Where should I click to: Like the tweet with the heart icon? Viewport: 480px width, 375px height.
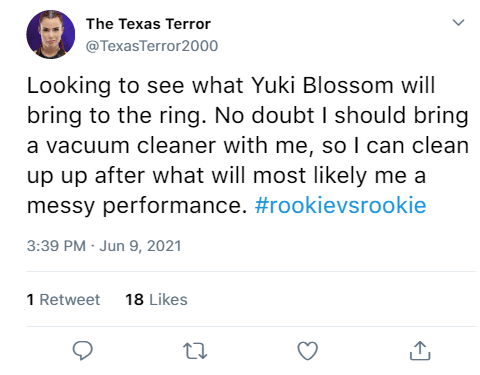pyautogui.click(x=307, y=351)
